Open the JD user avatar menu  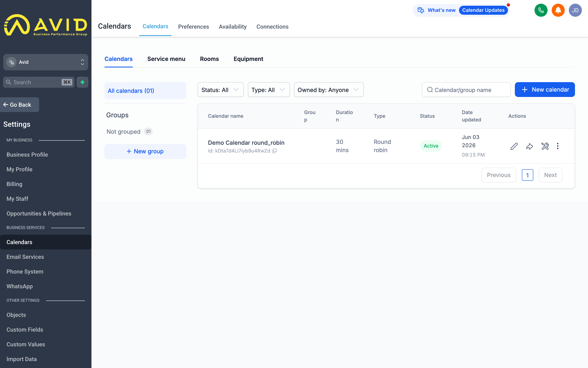(x=575, y=10)
